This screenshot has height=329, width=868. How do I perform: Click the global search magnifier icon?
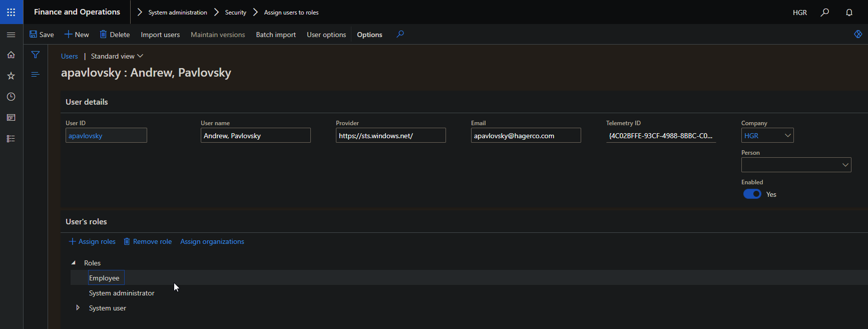pos(825,12)
